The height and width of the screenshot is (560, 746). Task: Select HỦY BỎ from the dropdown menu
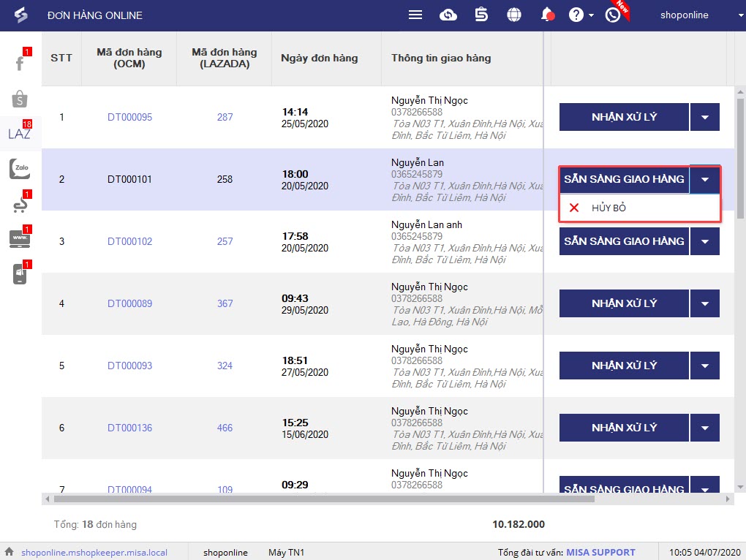coord(609,208)
